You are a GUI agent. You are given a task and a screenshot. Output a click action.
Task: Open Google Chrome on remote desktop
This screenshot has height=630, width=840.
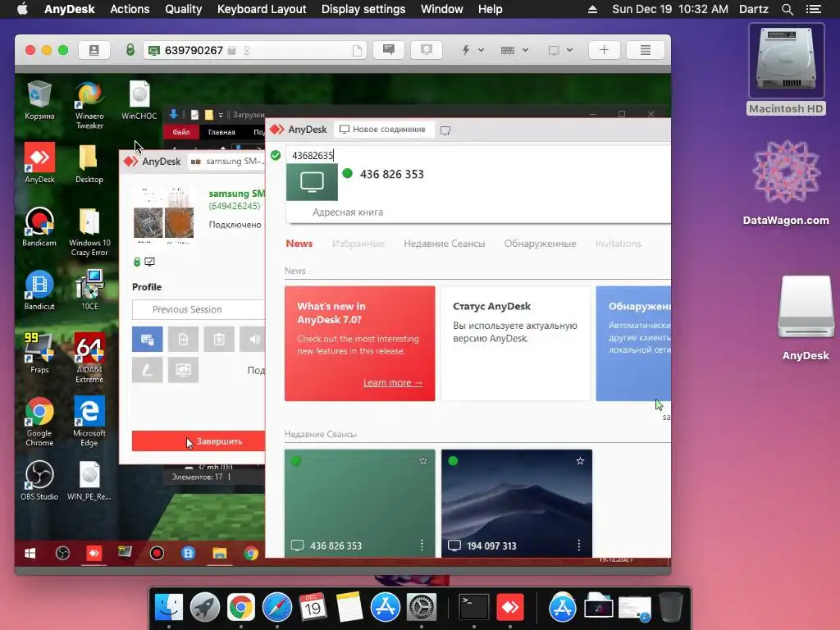39,422
